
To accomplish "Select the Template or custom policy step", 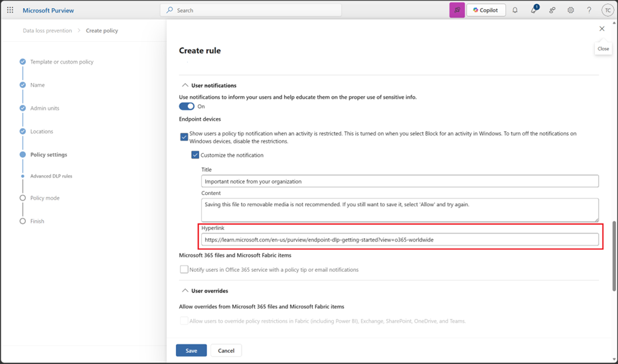I will (62, 62).
